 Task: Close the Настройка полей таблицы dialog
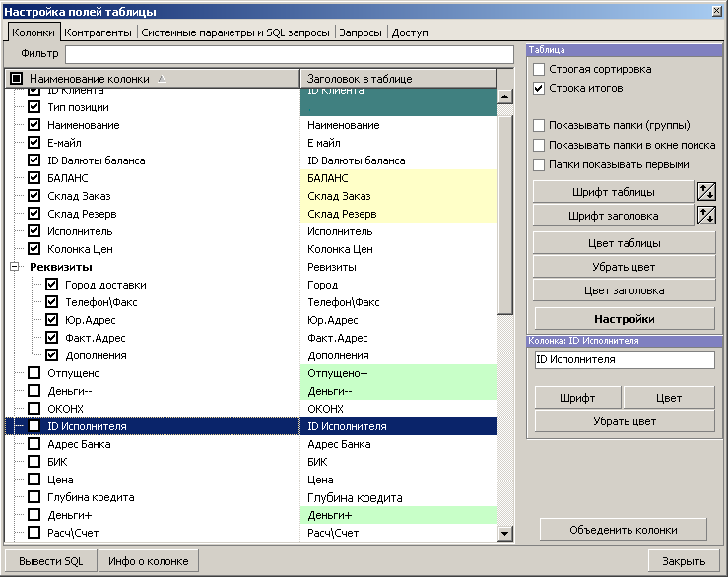click(x=717, y=11)
